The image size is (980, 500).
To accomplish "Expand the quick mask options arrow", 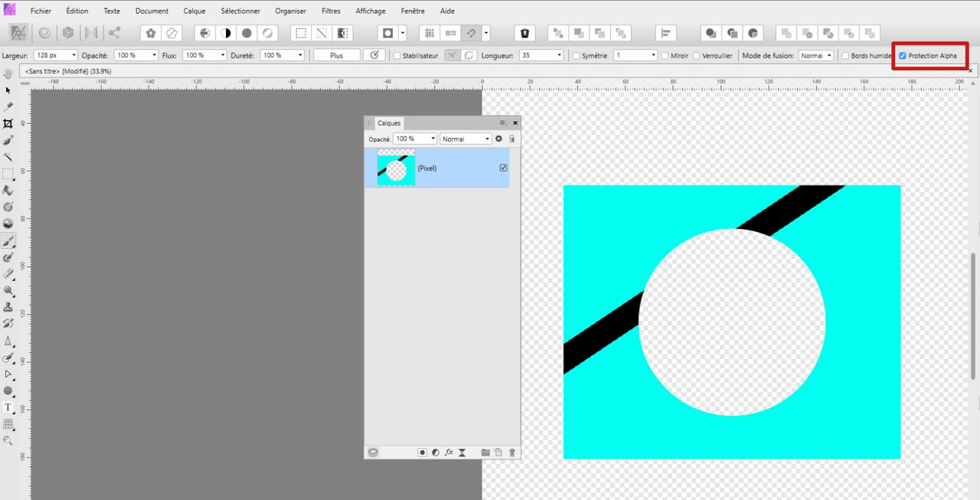I will pos(402,33).
